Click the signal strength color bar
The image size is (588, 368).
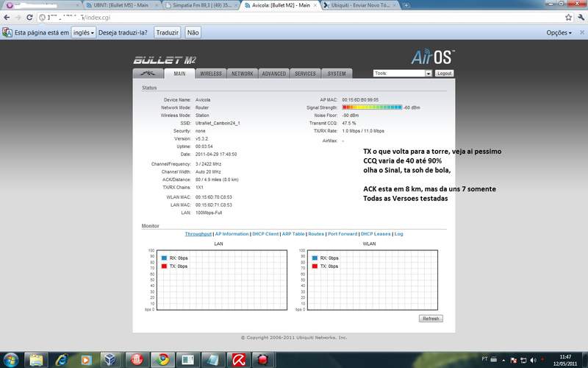point(372,107)
